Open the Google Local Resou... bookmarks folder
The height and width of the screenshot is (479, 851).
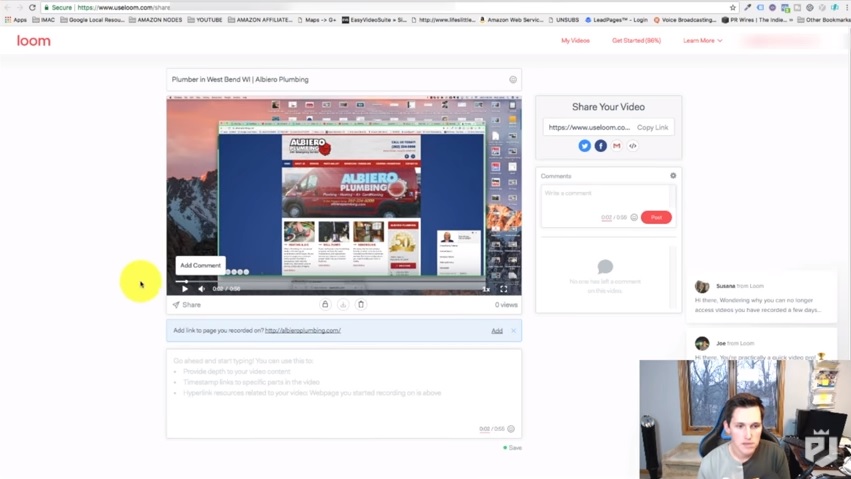(92, 20)
